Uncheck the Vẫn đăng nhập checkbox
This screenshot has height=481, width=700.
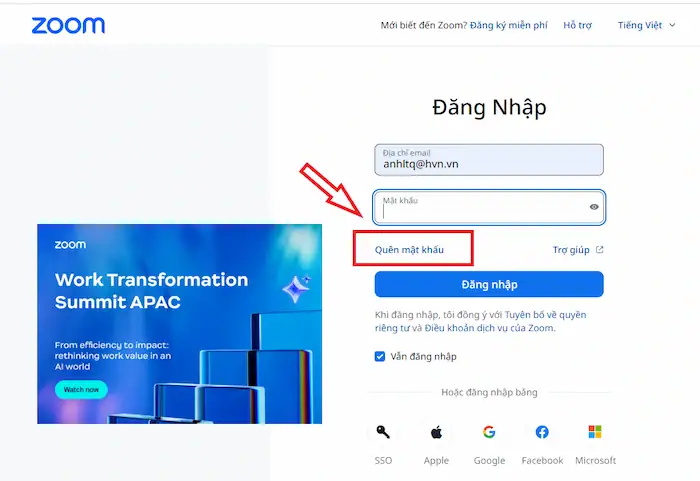tap(380, 356)
